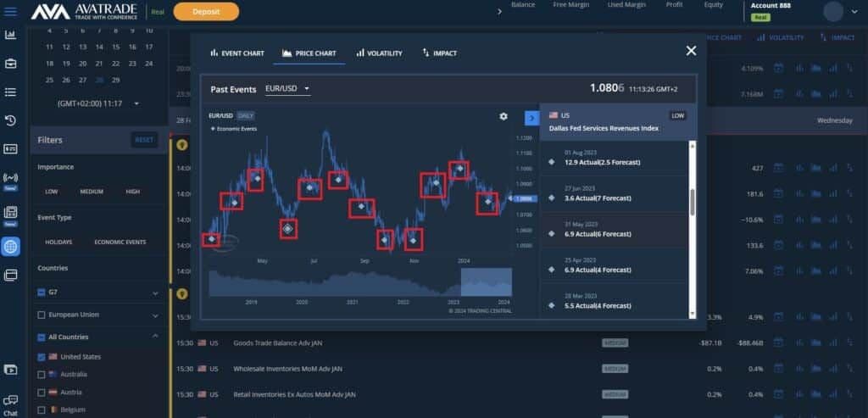Open the portfolio briefcase icon
Viewport: 868px width, 418px height.
pyautogui.click(x=11, y=64)
